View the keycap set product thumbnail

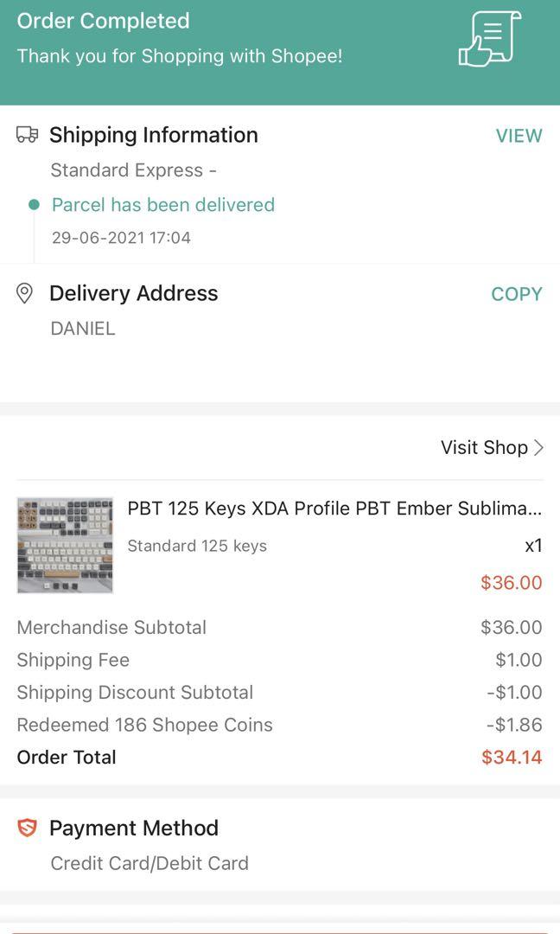click(x=65, y=545)
